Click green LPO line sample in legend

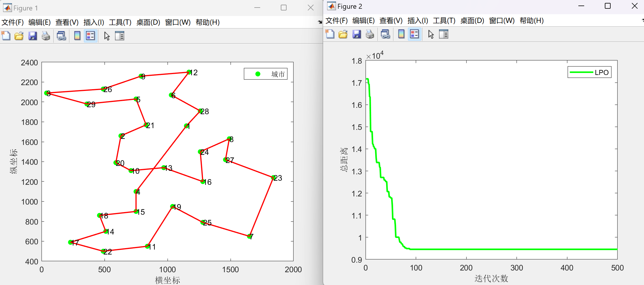581,72
